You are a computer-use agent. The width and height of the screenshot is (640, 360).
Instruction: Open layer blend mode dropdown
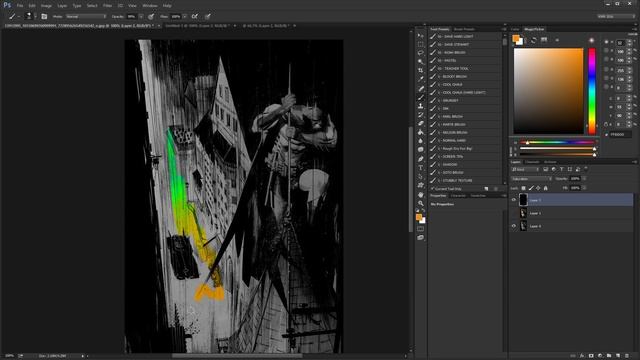(x=532, y=179)
